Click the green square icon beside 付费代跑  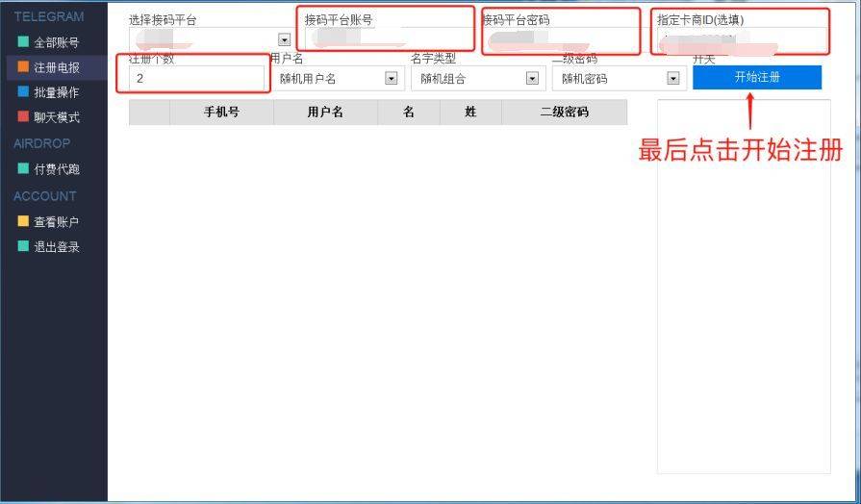click(23, 168)
